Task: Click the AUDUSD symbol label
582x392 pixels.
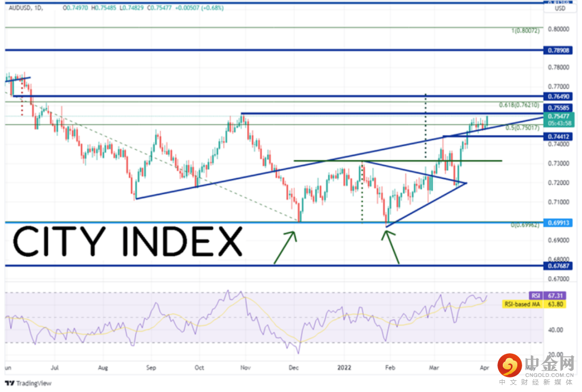Action: (x=20, y=8)
